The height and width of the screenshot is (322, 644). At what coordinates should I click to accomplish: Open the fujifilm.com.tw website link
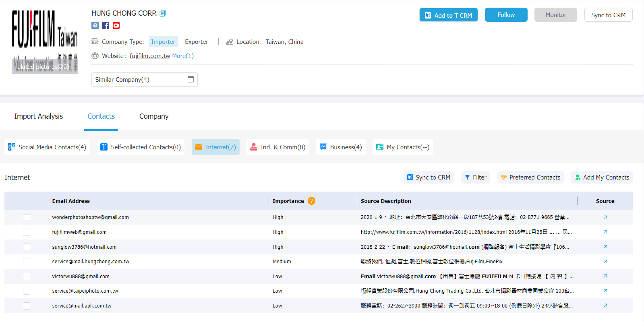150,56
